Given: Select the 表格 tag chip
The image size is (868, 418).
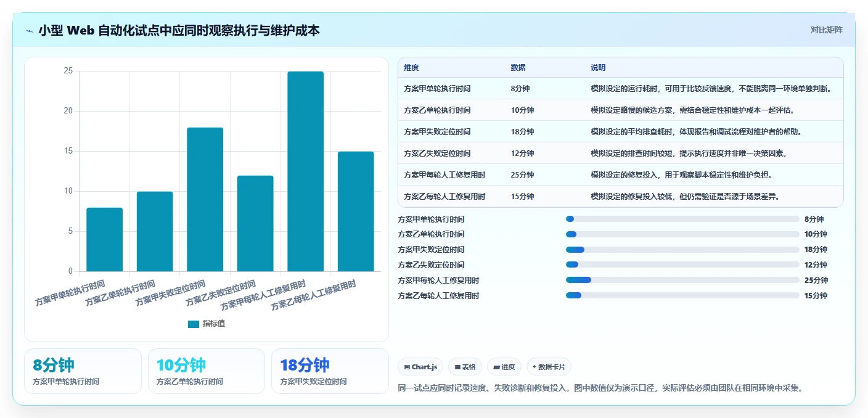Looking at the screenshot, I should [465, 367].
